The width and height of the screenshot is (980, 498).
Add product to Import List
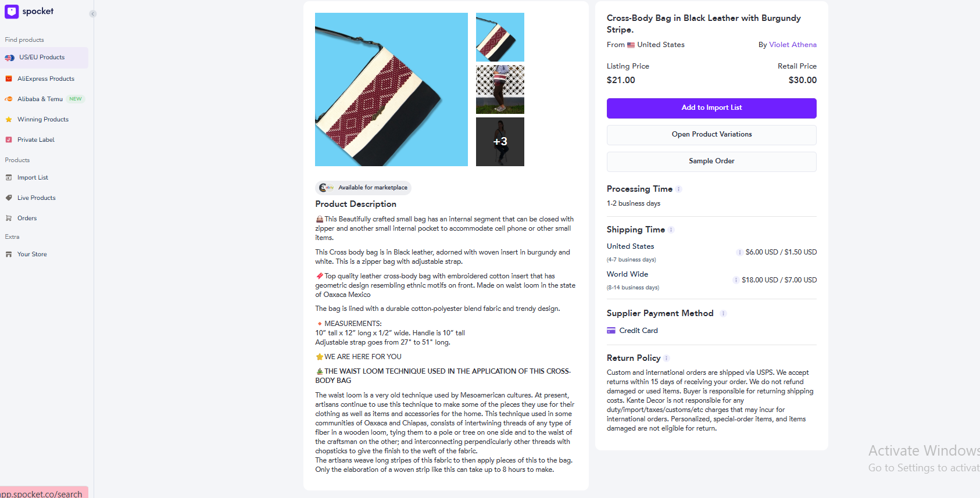coord(711,108)
